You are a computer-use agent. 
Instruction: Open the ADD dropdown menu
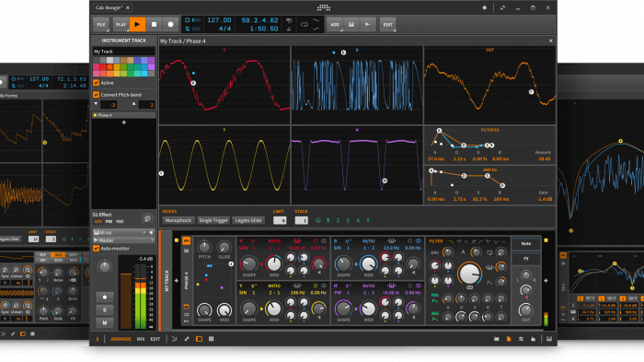[335, 25]
